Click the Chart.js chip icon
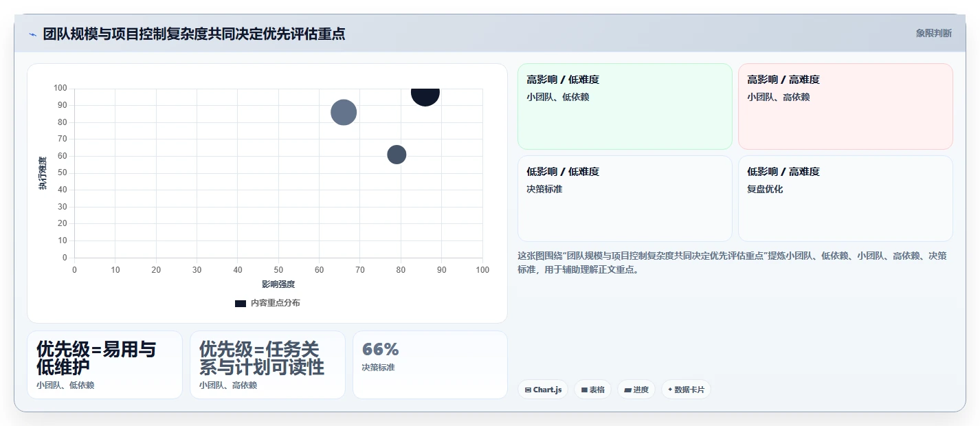This screenshot has width=980, height=426. click(x=528, y=390)
